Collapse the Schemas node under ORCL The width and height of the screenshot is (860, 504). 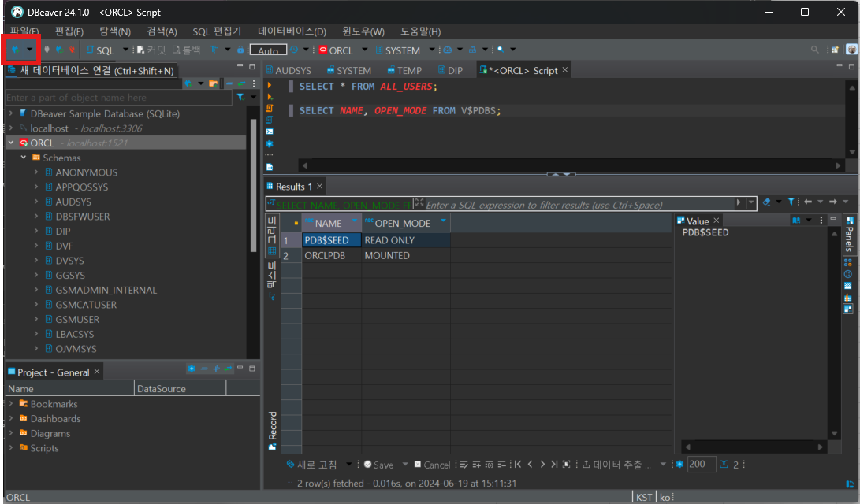pos(23,157)
